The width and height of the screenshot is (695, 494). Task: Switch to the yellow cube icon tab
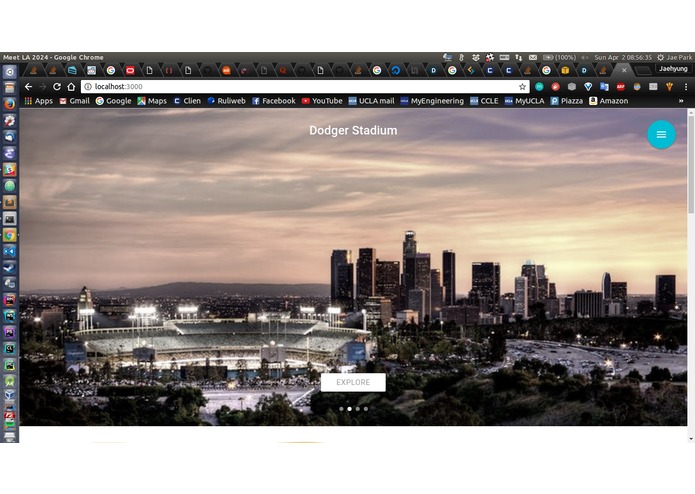565,70
